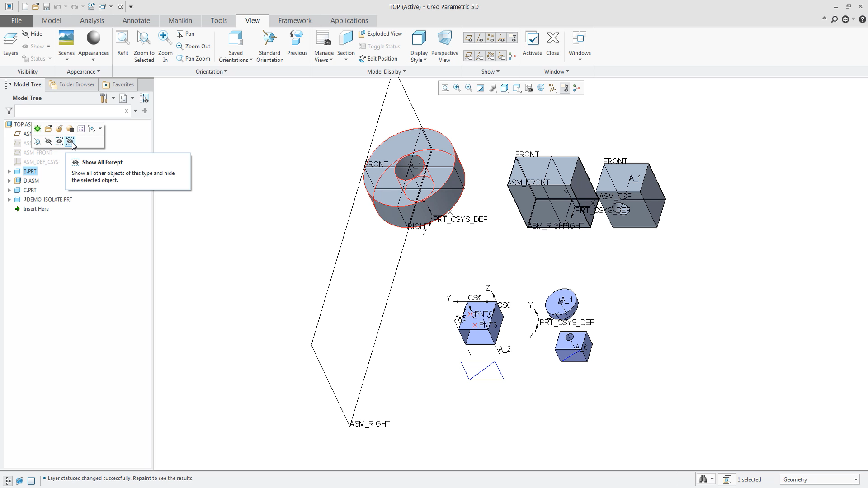The image size is (868, 488).
Task: Click the Exploded View button
Action: [x=380, y=34]
